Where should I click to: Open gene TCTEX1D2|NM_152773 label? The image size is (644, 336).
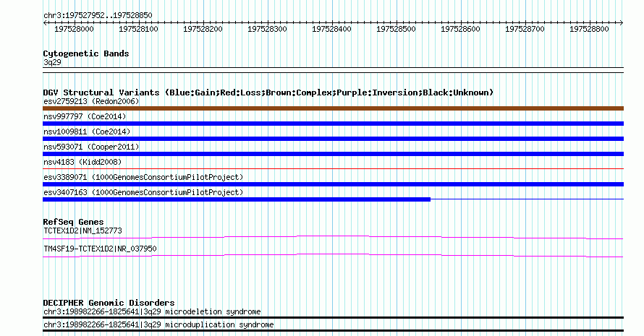click(82, 231)
